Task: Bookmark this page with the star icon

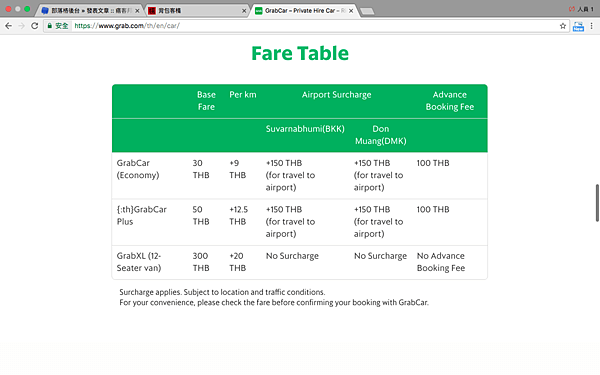Action: coord(562,26)
